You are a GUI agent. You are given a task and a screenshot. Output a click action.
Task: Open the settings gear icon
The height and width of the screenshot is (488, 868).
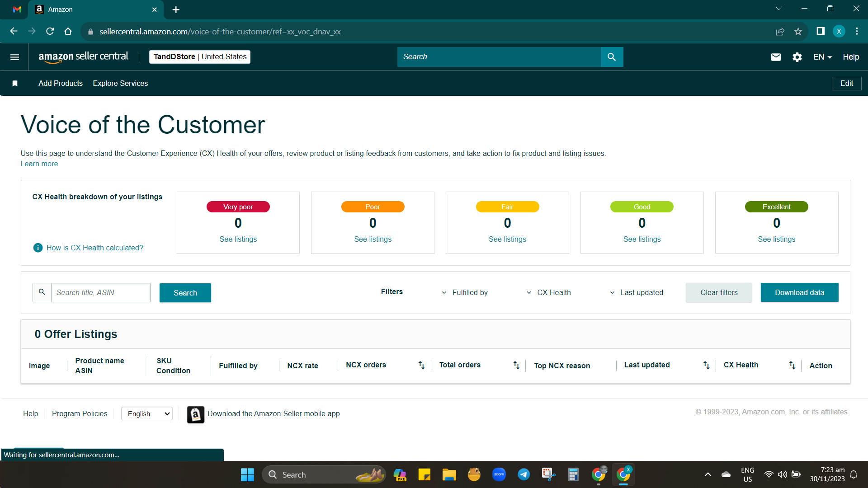pyautogui.click(x=797, y=57)
